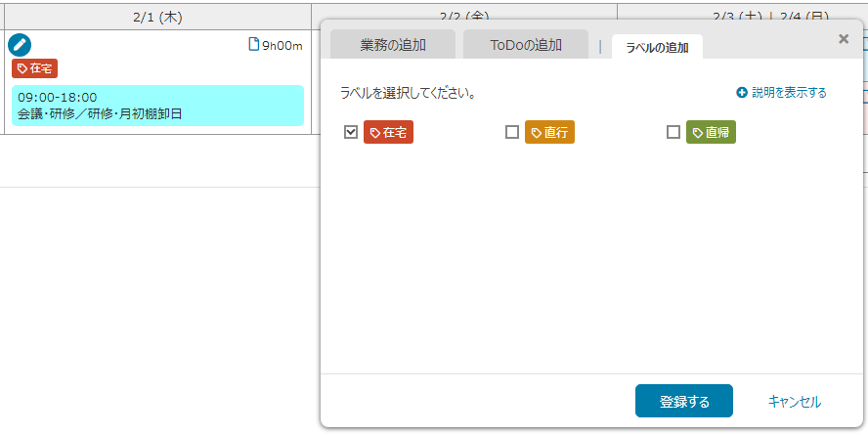The width and height of the screenshot is (868, 435).
Task: Enable the 直行 checkbox
Action: [512, 132]
